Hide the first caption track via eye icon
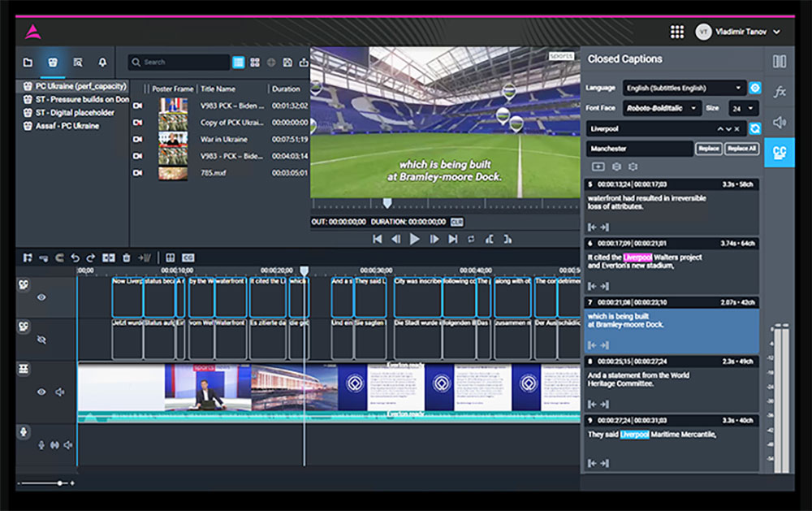The height and width of the screenshot is (511, 812). tap(41, 297)
